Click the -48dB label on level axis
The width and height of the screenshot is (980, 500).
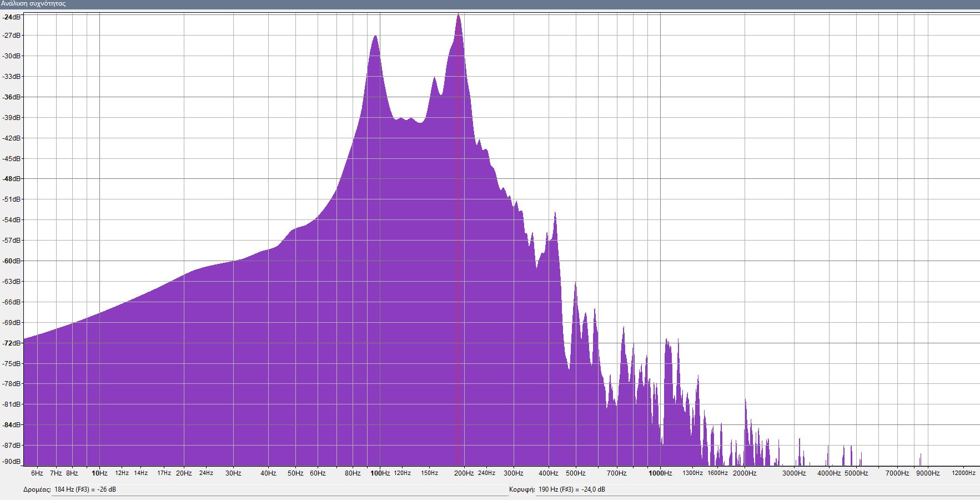pos(12,179)
